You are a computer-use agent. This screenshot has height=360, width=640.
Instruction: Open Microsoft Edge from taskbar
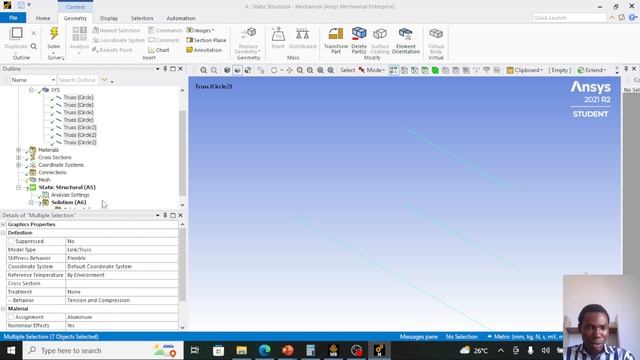tap(264, 350)
